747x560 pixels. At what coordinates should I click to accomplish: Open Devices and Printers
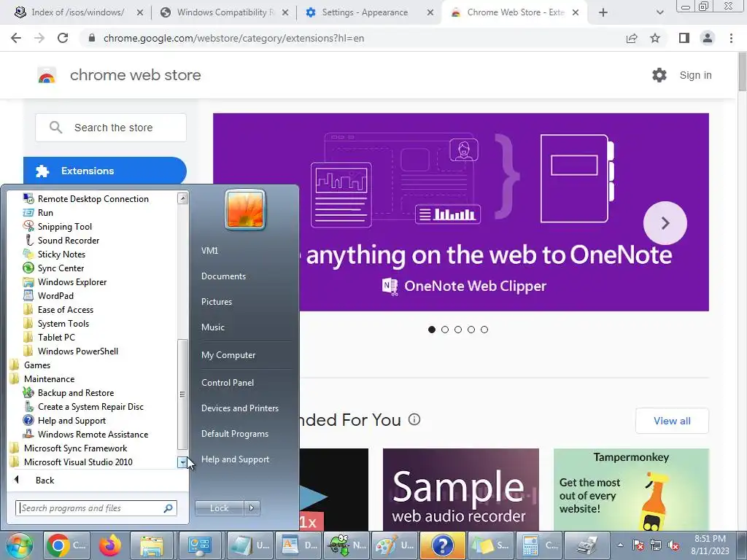coord(239,408)
